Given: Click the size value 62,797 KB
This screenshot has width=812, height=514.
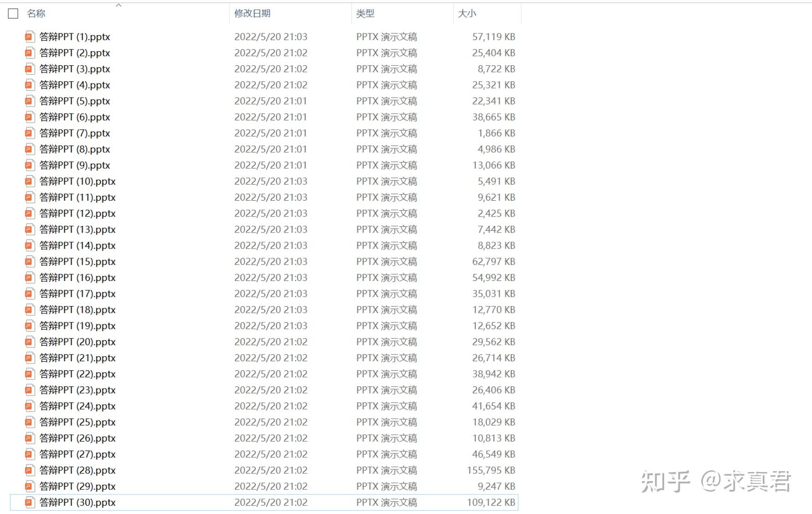Looking at the screenshot, I should coord(494,261).
